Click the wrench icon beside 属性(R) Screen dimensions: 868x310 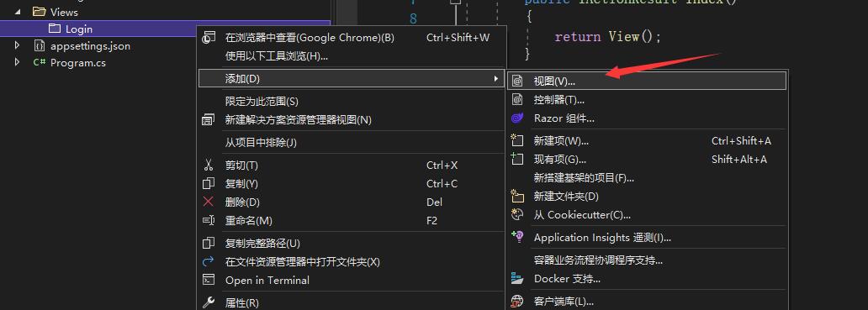pyautogui.click(x=208, y=302)
